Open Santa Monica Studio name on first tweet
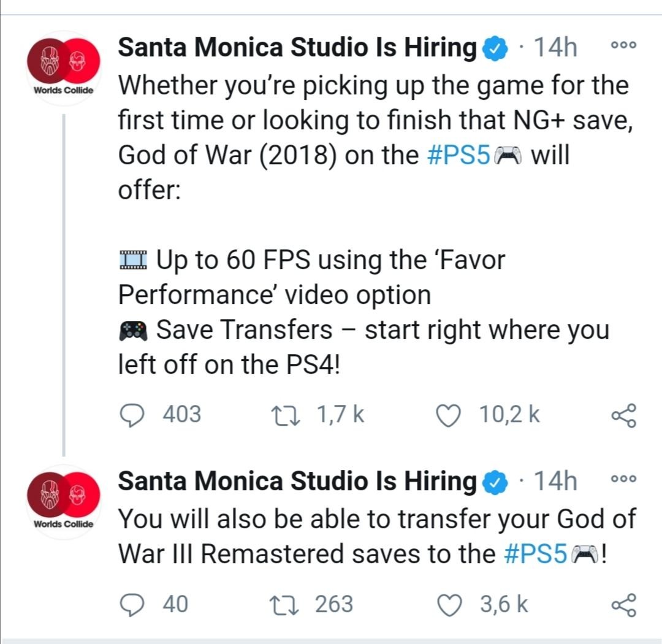 (x=297, y=47)
